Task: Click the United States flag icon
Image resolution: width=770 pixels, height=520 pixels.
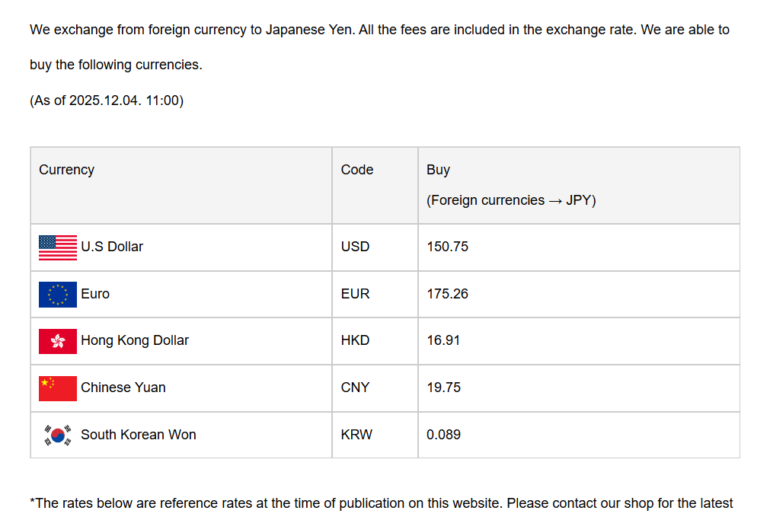Action: point(57,247)
